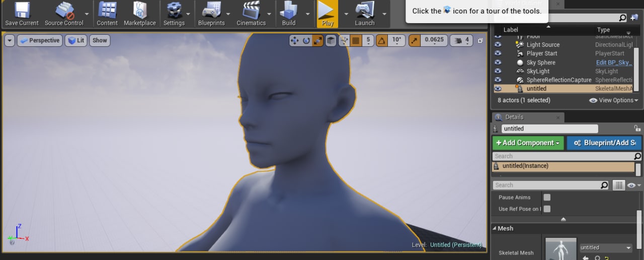Open Play options dropdown arrow
Image resolution: width=644 pixels, height=260 pixels.
[346, 14]
